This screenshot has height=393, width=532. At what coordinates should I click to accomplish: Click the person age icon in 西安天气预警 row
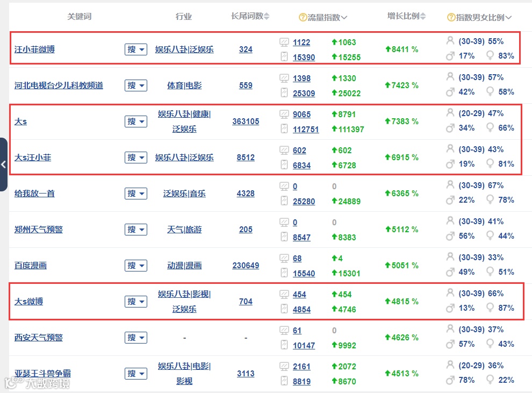450,329
